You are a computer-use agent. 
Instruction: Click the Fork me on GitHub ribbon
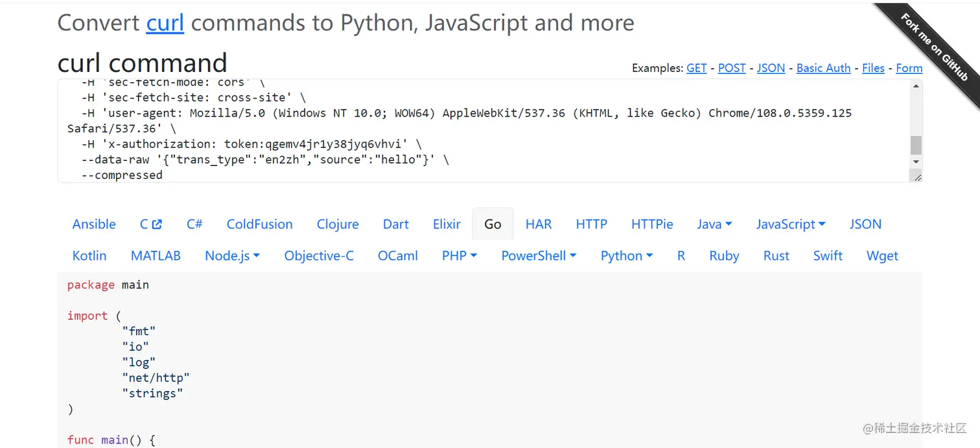coord(934,47)
